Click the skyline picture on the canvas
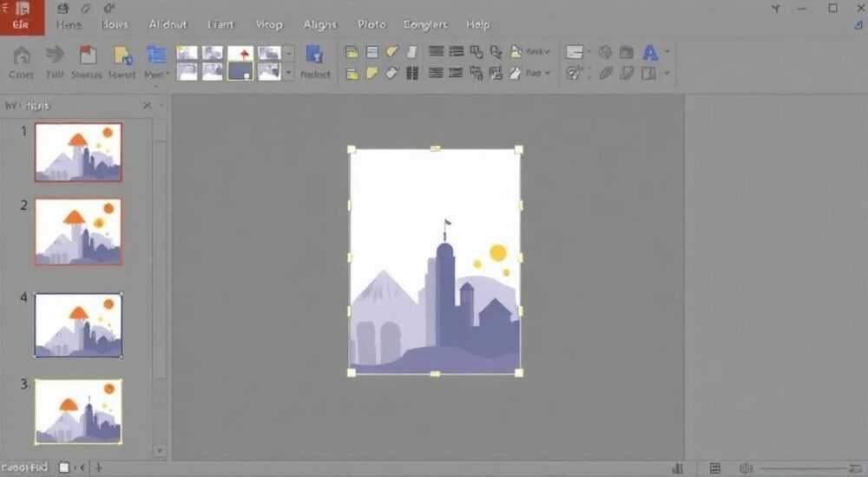The width and height of the screenshot is (868, 477). coord(435,261)
